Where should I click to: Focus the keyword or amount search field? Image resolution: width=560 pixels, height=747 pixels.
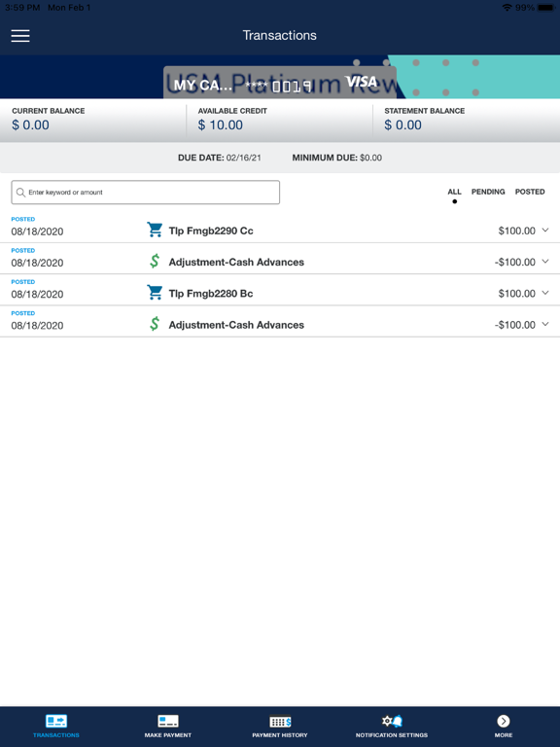click(146, 193)
